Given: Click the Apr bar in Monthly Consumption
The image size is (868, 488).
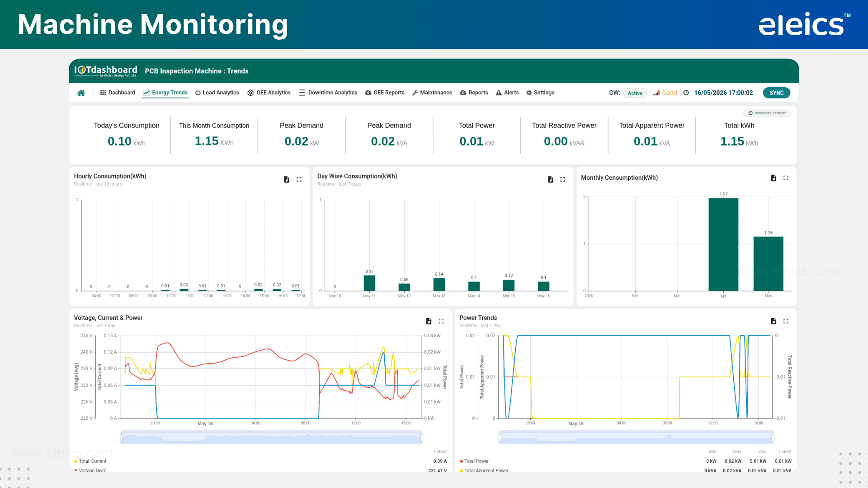Looking at the screenshot, I should pyautogui.click(x=723, y=244).
